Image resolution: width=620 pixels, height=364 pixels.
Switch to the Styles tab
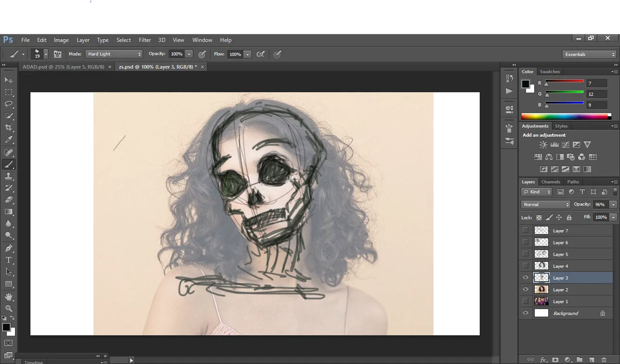point(561,126)
